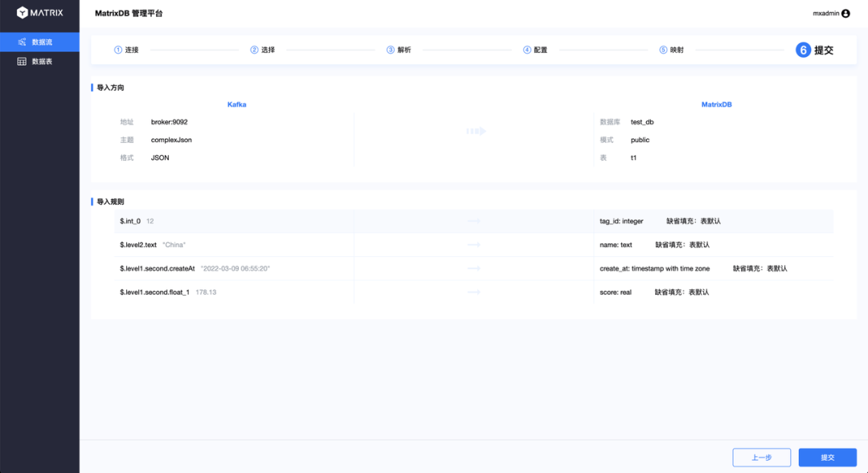The height and width of the screenshot is (473, 868).
Task: Click the MATRIX logo
Action: click(x=40, y=13)
